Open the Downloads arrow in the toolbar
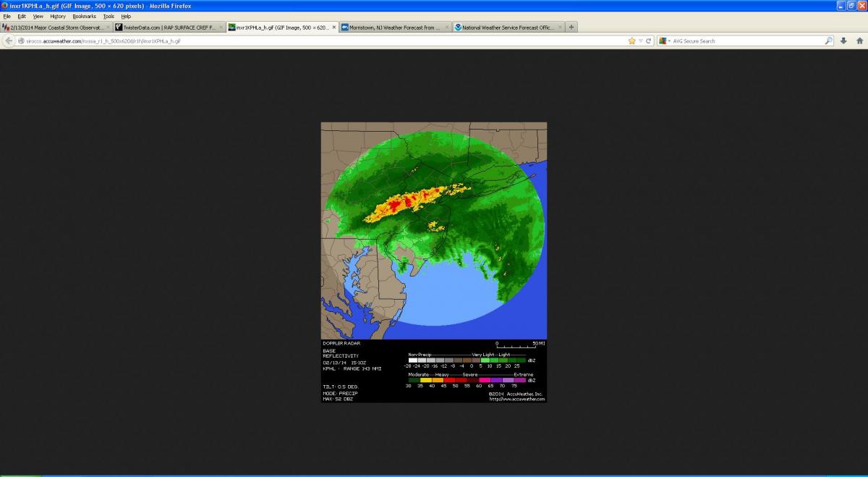 coord(843,41)
